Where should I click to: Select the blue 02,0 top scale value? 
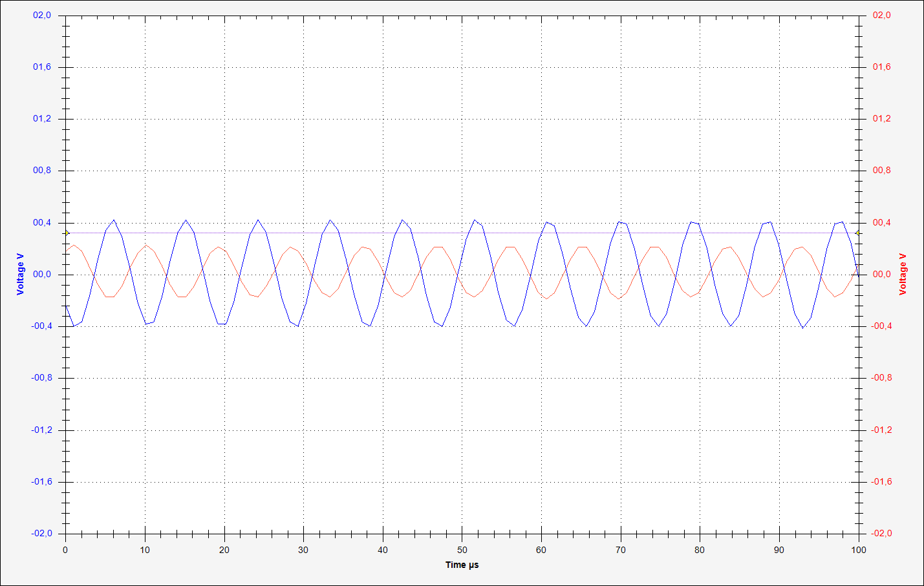[42, 15]
